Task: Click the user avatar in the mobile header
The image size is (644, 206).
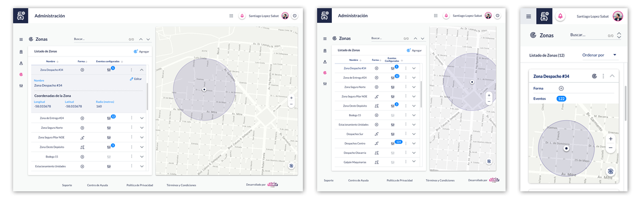Action: pos(618,16)
